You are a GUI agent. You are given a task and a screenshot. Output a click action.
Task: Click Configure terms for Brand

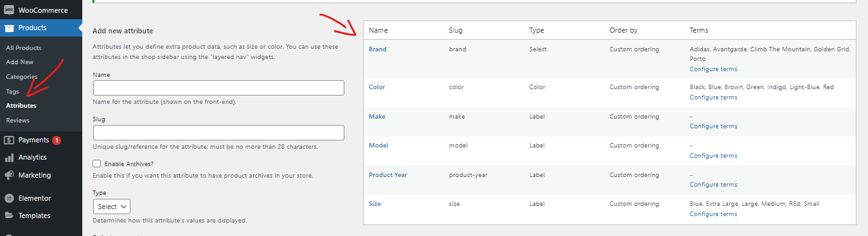(713, 69)
